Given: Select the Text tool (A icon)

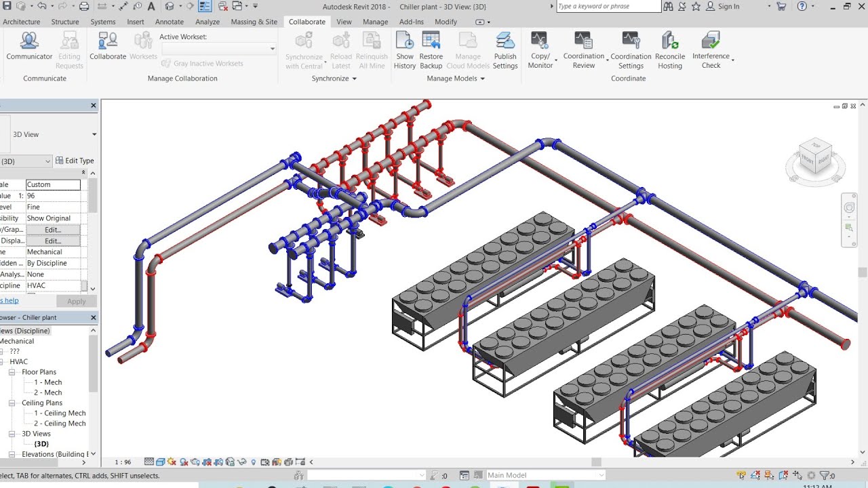Looking at the screenshot, I should tap(151, 6).
